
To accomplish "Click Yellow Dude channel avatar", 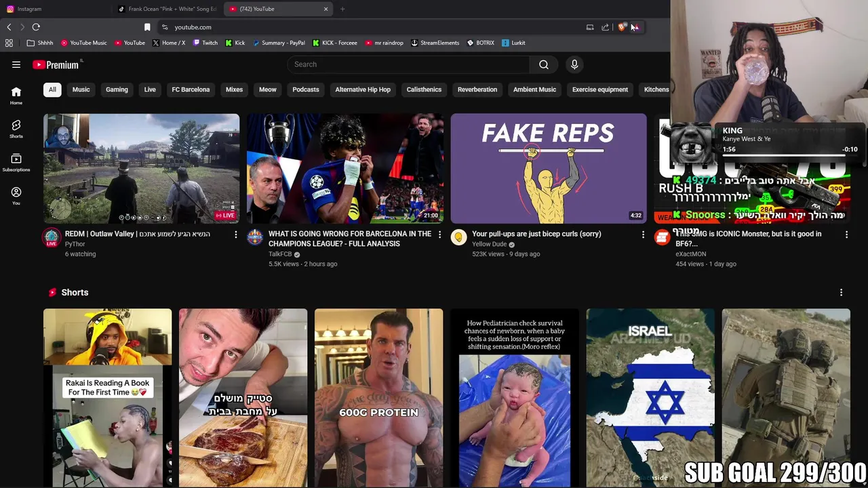I will pos(458,237).
